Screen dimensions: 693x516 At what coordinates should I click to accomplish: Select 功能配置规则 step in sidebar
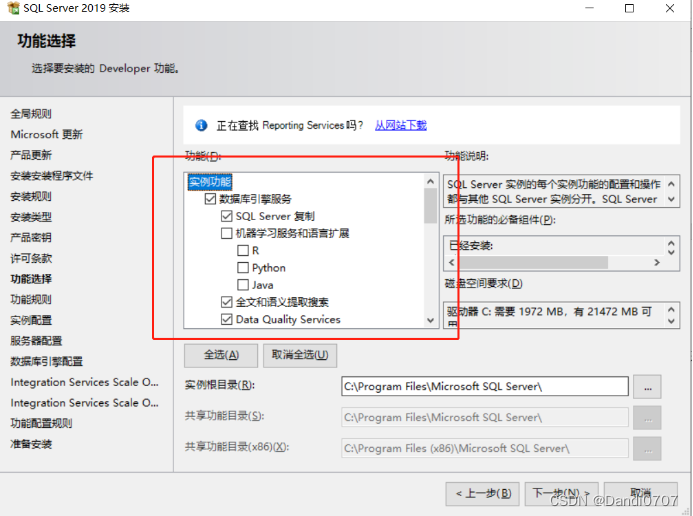(x=41, y=423)
